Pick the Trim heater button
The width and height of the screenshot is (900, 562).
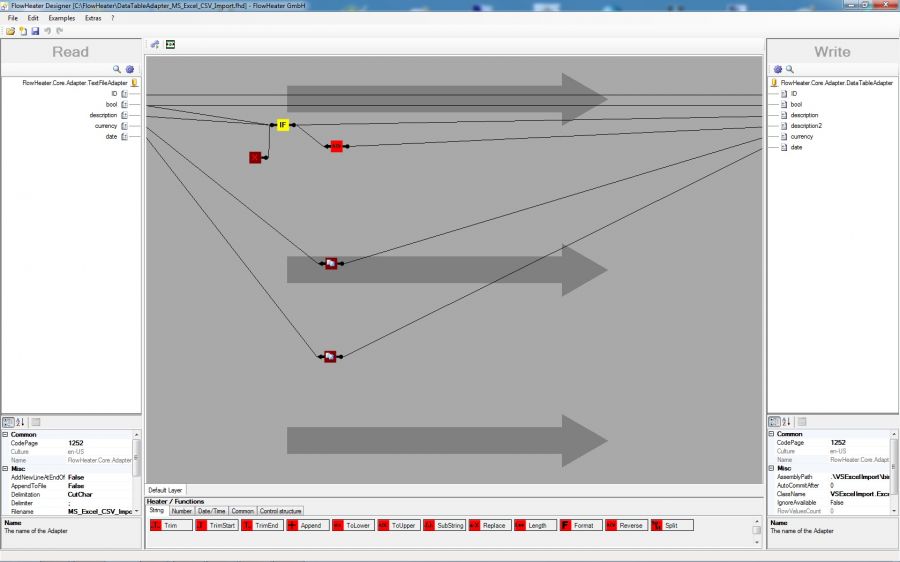(x=171, y=525)
